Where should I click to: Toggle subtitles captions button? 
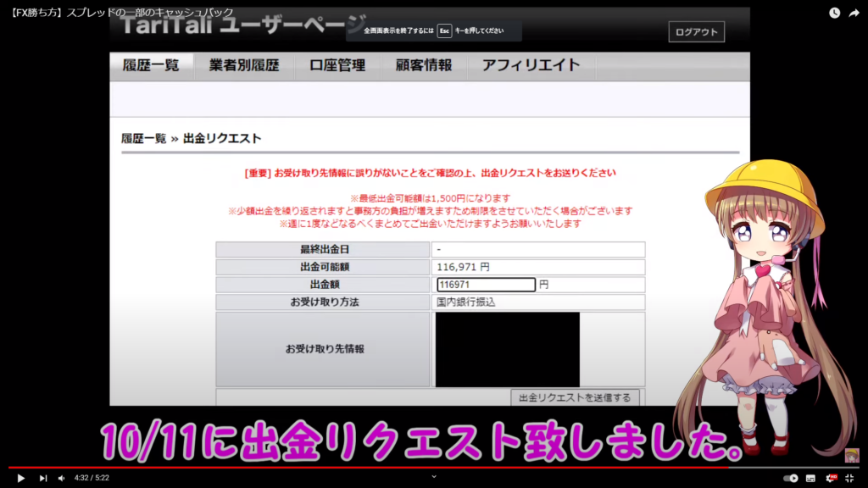click(810, 478)
